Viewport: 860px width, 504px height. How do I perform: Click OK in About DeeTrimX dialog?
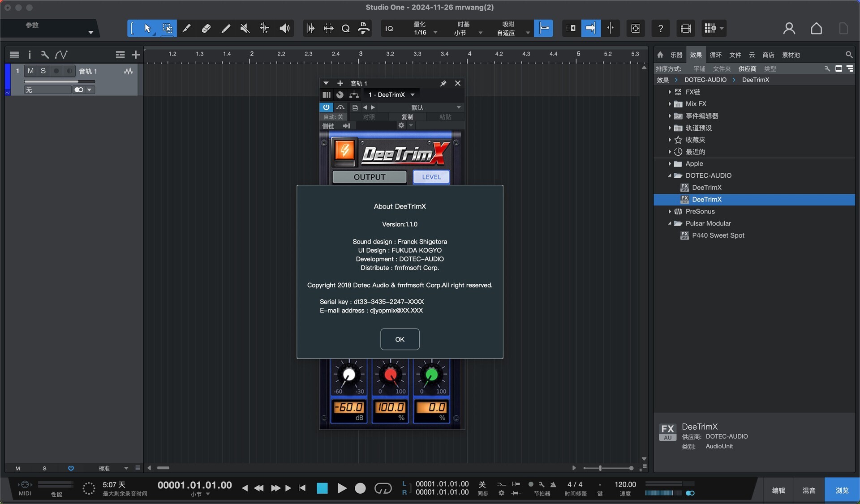pos(400,339)
